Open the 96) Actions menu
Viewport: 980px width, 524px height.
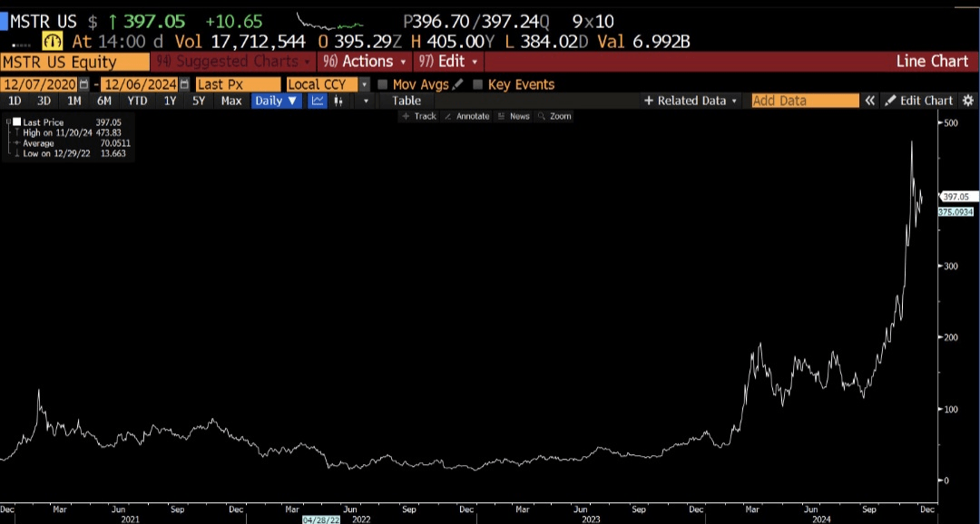(x=365, y=62)
